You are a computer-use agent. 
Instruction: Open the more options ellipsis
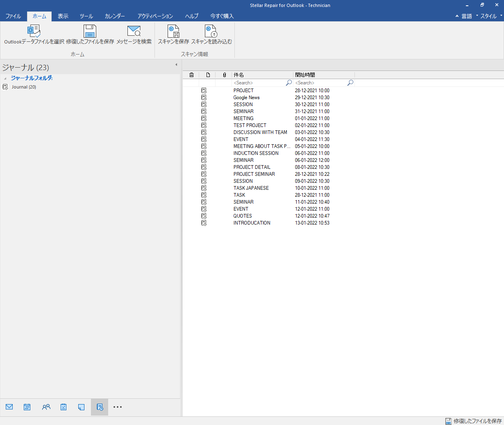pyautogui.click(x=118, y=407)
